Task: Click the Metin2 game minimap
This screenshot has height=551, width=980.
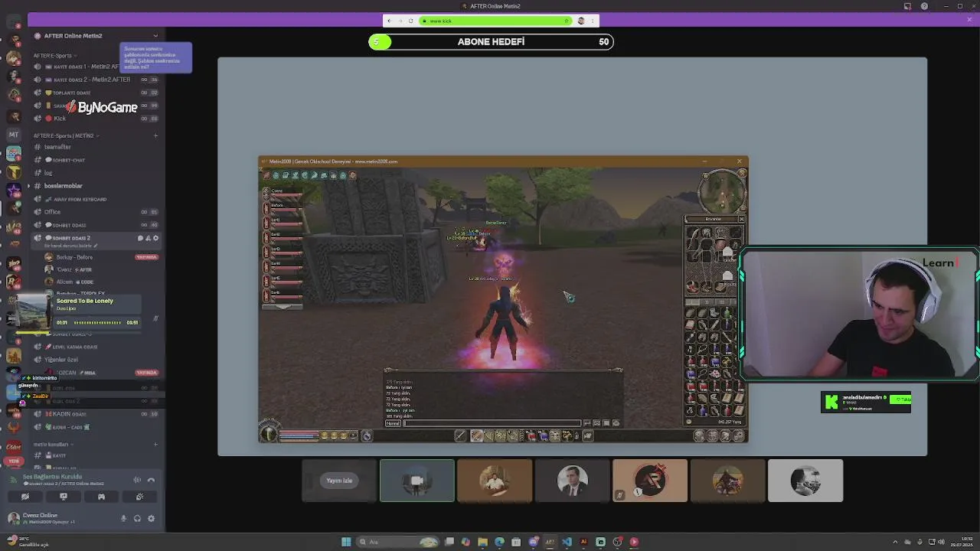Action: (x=723, y=191)
